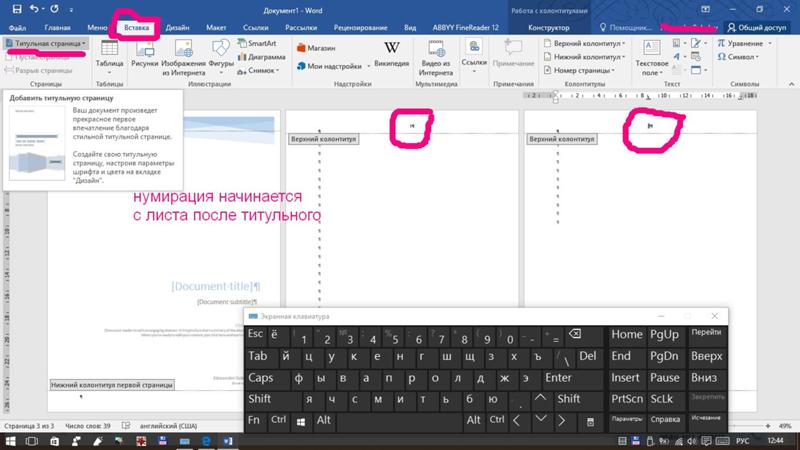Tap Esc on the on-screen keyboard
Screen dimensions: 800x450
coord(255,335)
